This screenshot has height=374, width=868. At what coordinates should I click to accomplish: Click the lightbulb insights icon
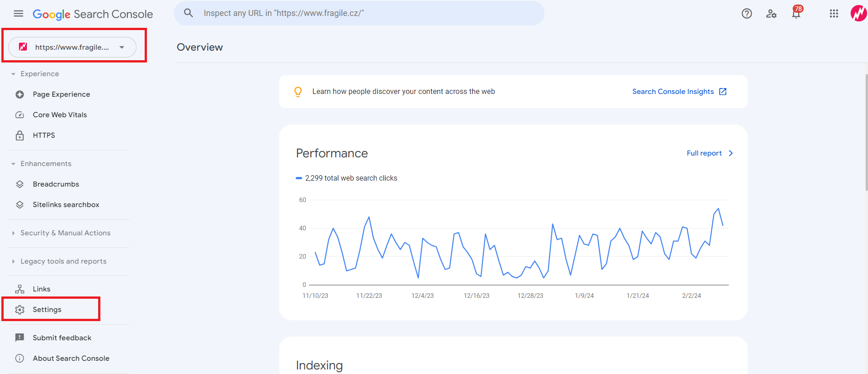[298, 92]
